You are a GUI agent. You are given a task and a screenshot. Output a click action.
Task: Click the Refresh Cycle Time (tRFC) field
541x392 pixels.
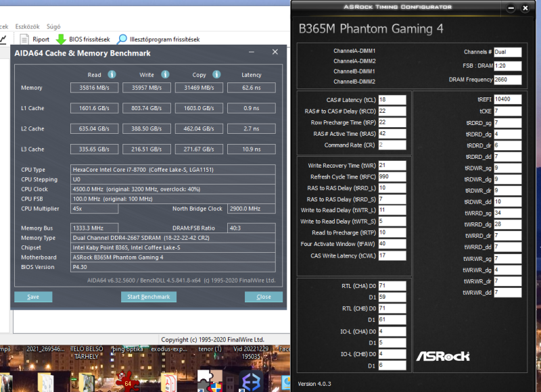[x=392, y=176]
